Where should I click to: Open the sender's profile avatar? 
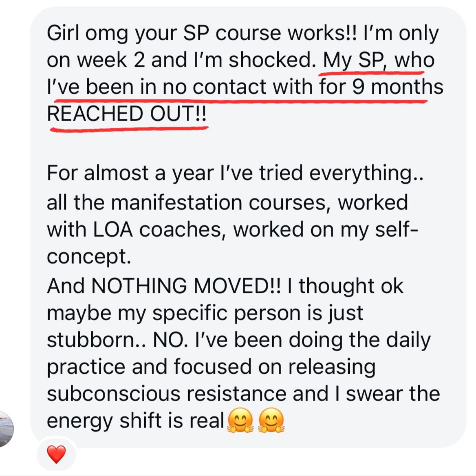coord(5,429)
